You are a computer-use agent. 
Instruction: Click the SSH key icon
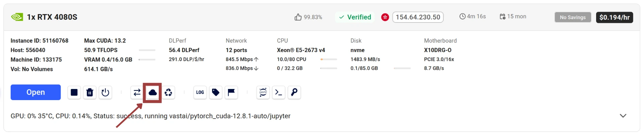tap(294, 92)
